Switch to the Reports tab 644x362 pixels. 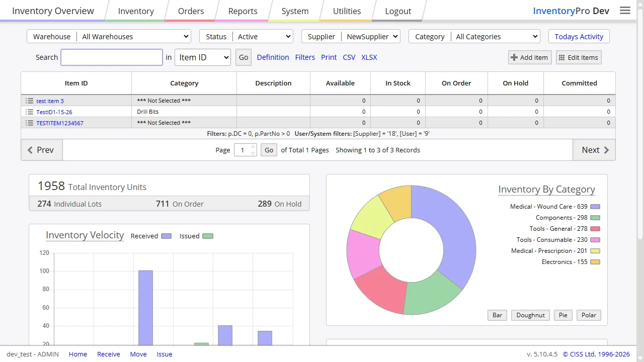click(243, 11)
